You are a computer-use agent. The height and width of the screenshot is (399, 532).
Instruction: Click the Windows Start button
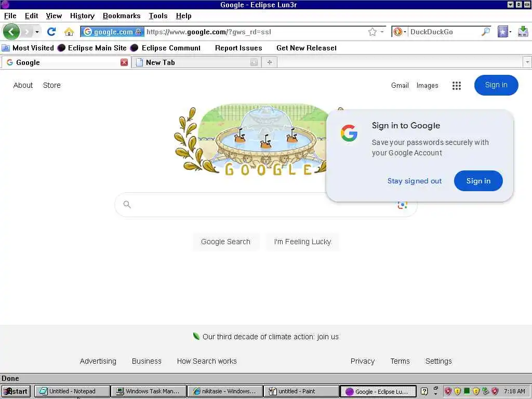point(16,391)
